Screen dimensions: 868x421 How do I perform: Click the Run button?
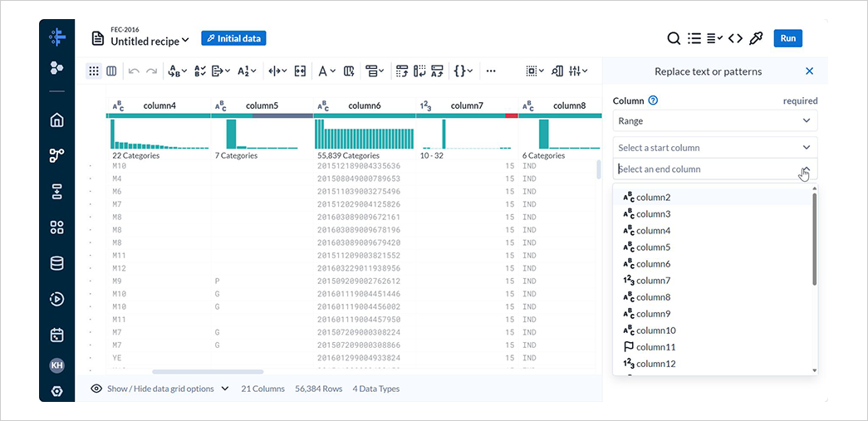pyautogui.click(x=787, y=38)
